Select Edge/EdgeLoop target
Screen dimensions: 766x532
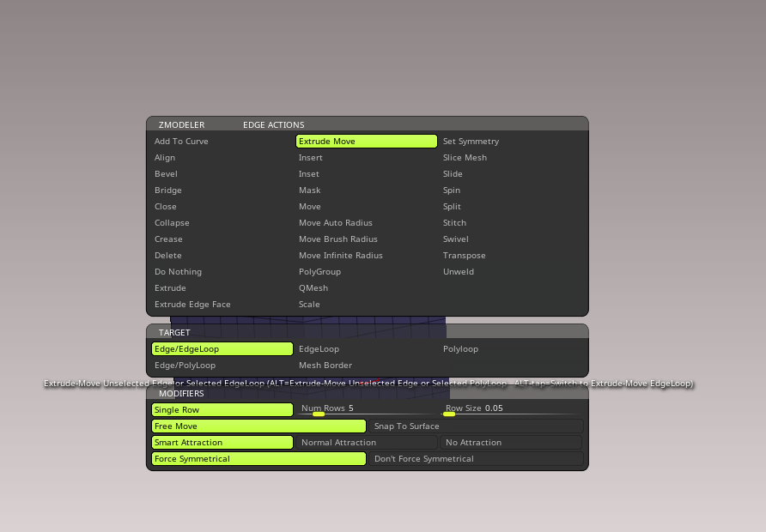click(x=222, y=349)
